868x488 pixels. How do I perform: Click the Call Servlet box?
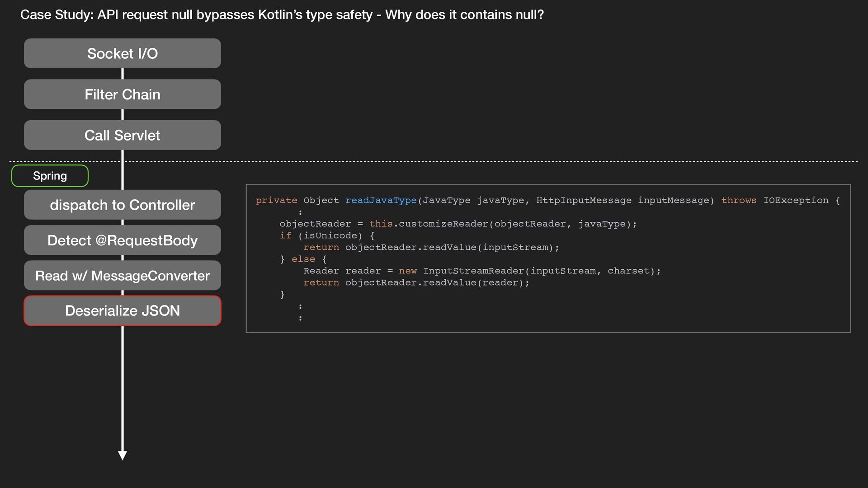point(122,135)
